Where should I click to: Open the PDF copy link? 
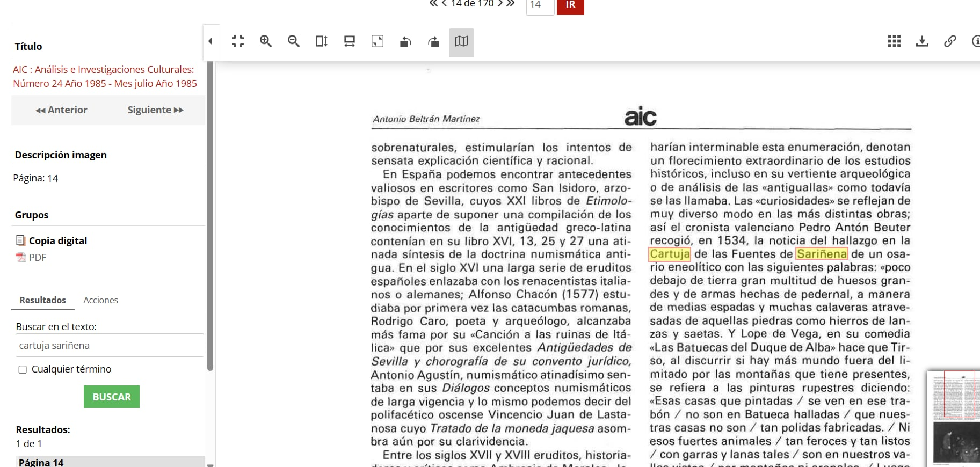coord(37,258)
